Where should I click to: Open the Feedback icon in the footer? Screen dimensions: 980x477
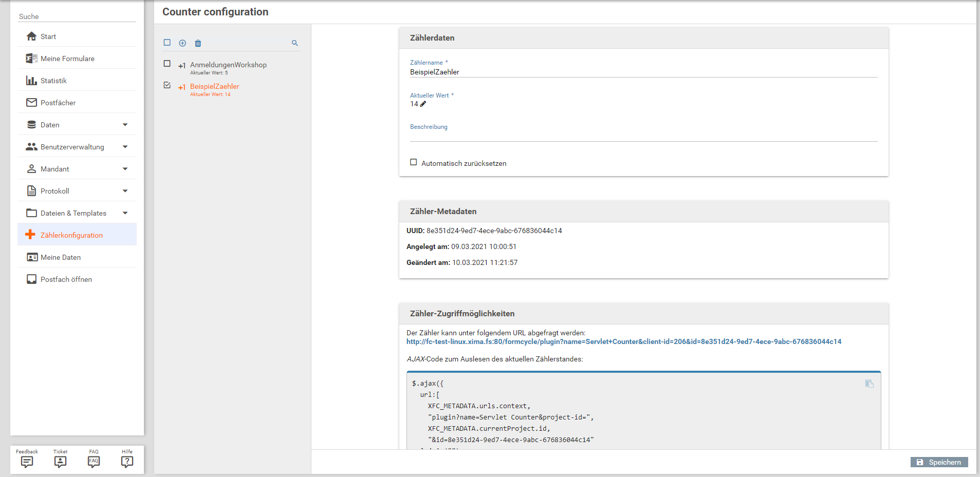coord(27,462)
